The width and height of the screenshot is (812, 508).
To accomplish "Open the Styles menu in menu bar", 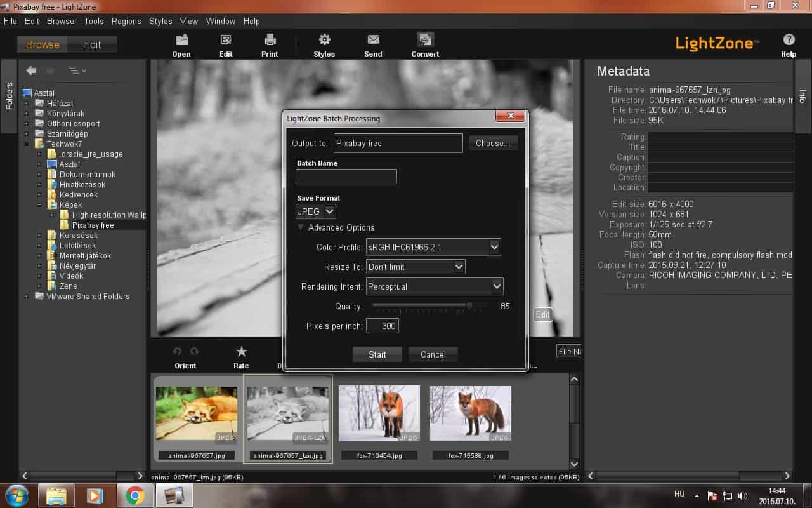I will pyautogui.click(x=160, y=21).
